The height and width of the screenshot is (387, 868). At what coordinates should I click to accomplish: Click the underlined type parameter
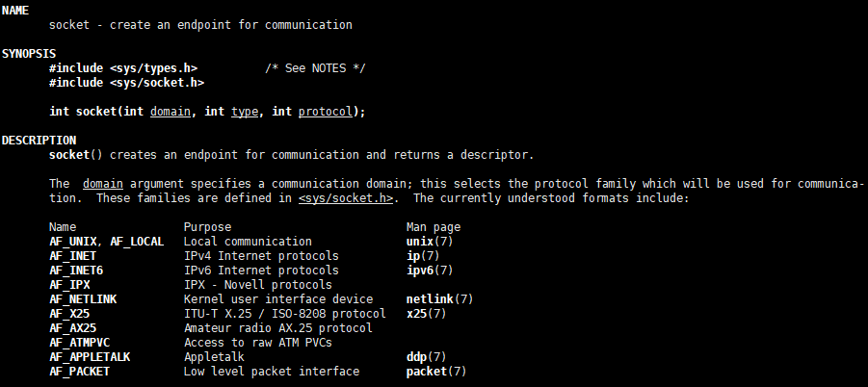tap(245, 112)
